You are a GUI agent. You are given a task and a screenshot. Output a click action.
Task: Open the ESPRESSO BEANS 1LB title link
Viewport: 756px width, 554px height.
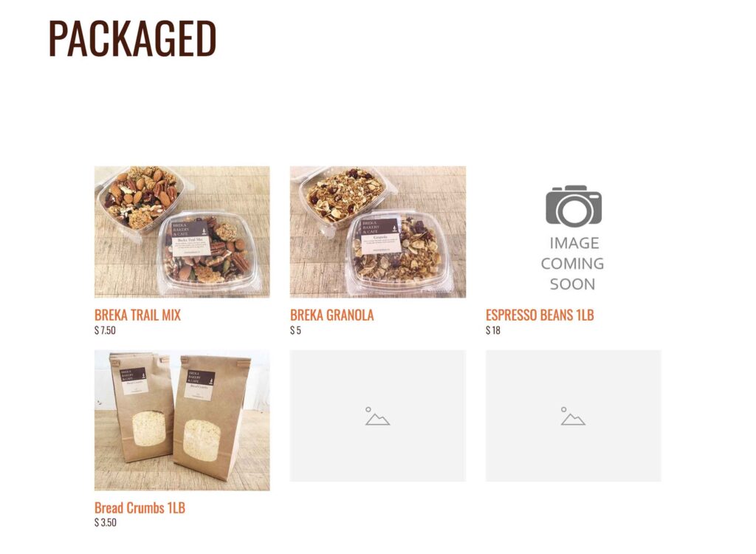540,315
